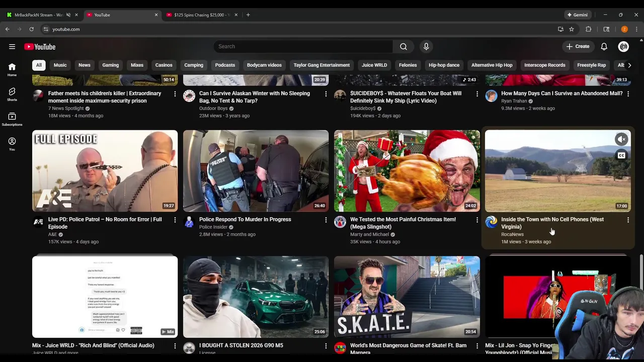Open browser side panel icon
Image resolution: width=644 pixels, height=362 pixels.
pyautogui.click(x=606, y=29)
